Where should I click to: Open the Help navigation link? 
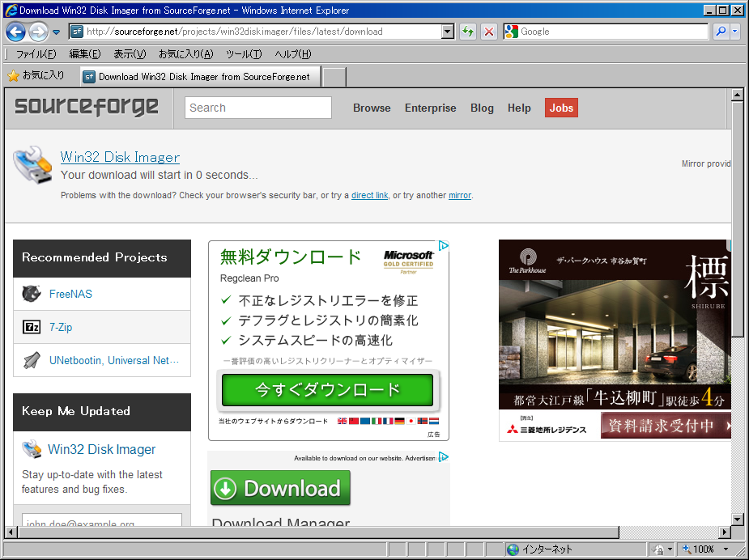[519, 108]
